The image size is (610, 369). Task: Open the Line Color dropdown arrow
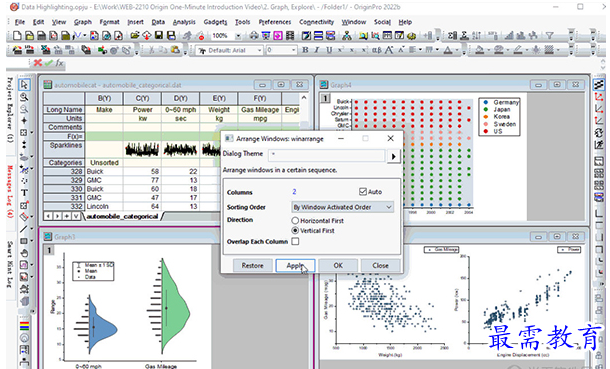pyautogui.click(x=527, y=50)
